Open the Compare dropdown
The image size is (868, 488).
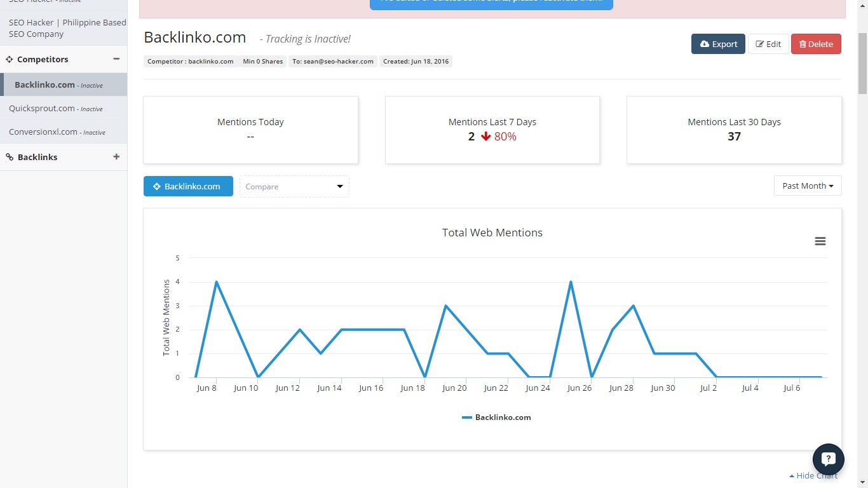(294, 186)
